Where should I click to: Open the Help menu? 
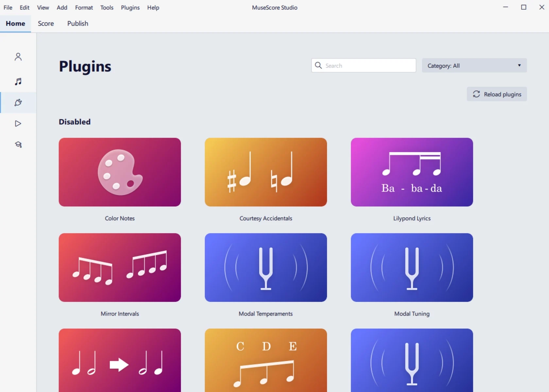[153, 8]
